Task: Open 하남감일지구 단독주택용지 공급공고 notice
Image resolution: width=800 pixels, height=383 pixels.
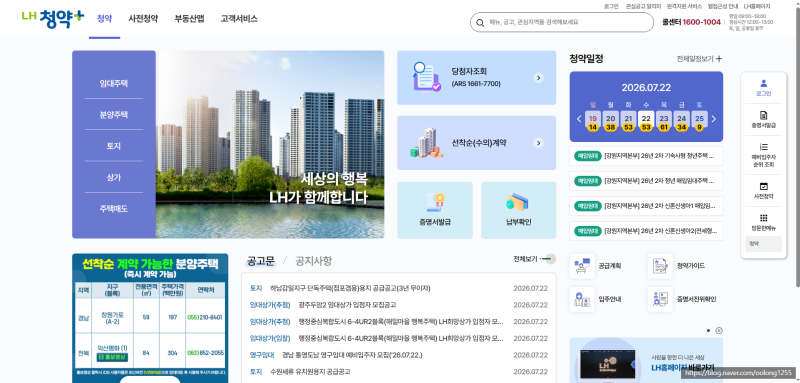Action: 350,288
